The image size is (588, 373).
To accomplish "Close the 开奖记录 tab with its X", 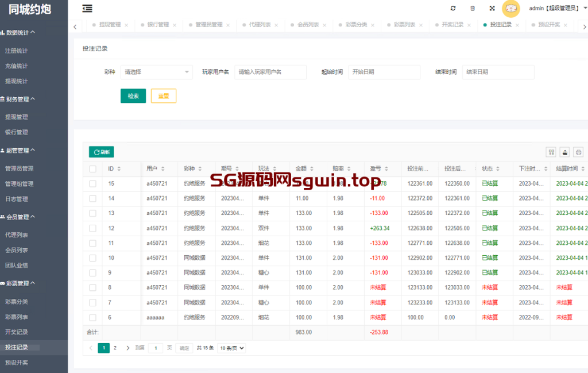I will pyautogui.click(x=470, y=25).
